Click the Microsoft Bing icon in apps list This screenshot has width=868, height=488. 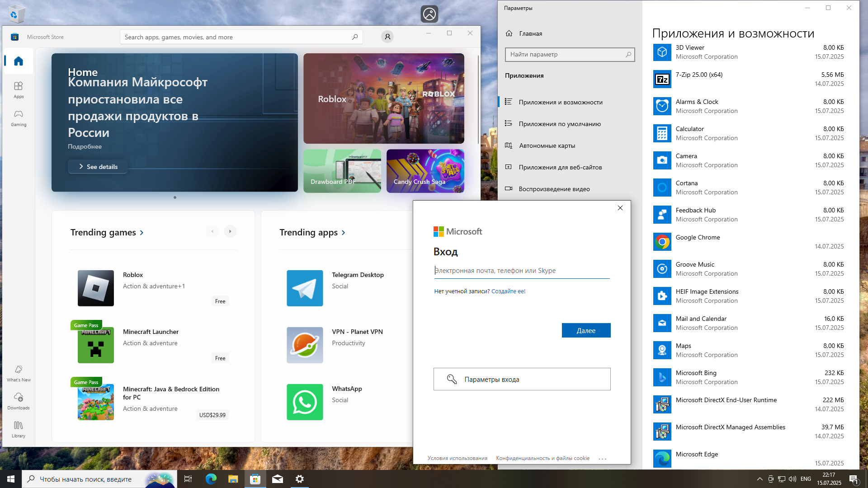662,377
